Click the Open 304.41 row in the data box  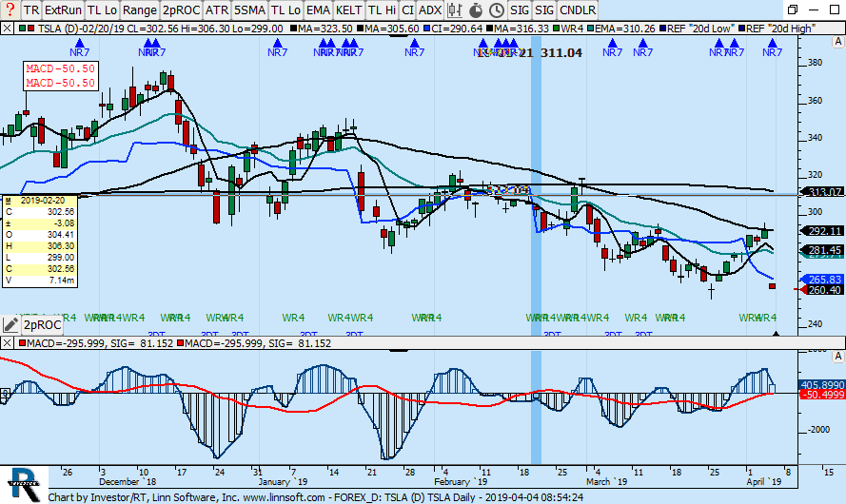(39, 235)
